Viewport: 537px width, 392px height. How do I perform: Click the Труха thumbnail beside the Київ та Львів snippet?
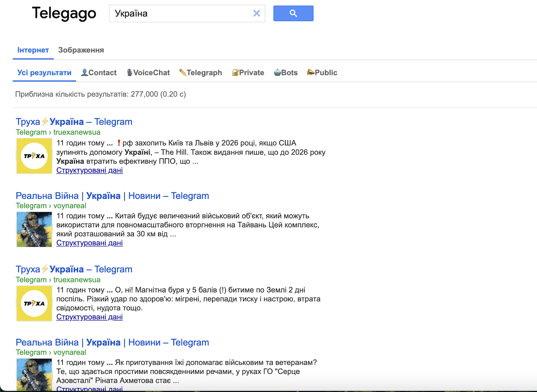point(34,156)
